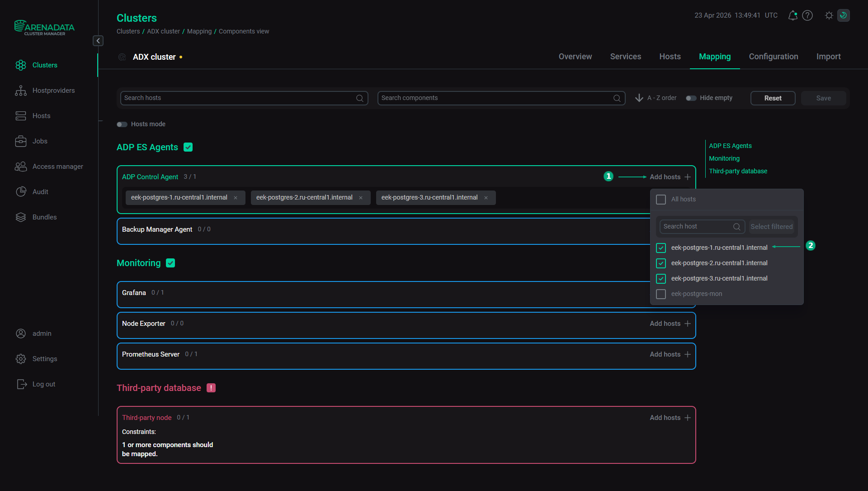Switch to Services tab
868x491 pixels.
[x=626, y=57]
